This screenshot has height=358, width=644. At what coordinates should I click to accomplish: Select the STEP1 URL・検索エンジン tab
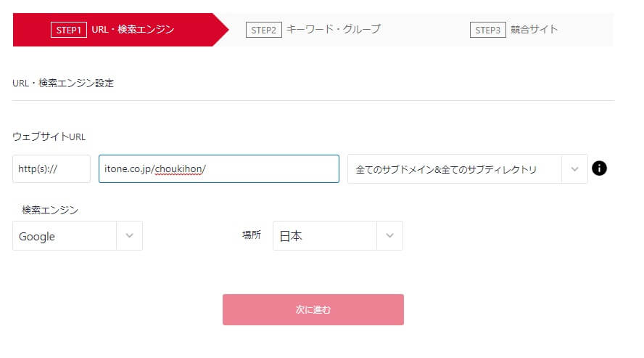(120, 30)
